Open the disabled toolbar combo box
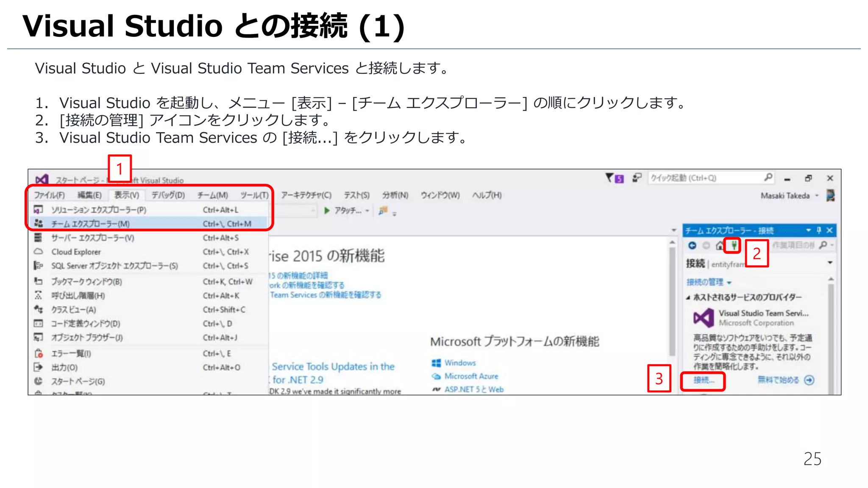This screenshot has height=488, width=868. (x=293, y=210)
